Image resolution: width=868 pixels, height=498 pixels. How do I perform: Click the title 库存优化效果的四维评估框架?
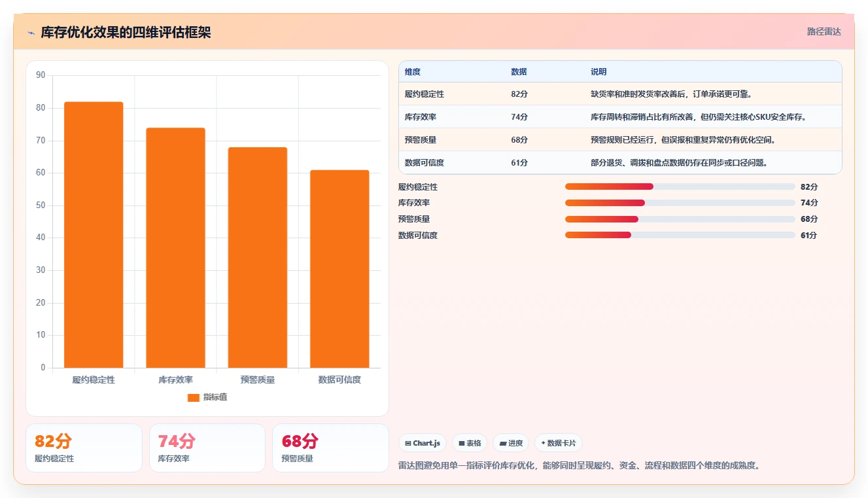pyautogui.click(x=126, y=33)
